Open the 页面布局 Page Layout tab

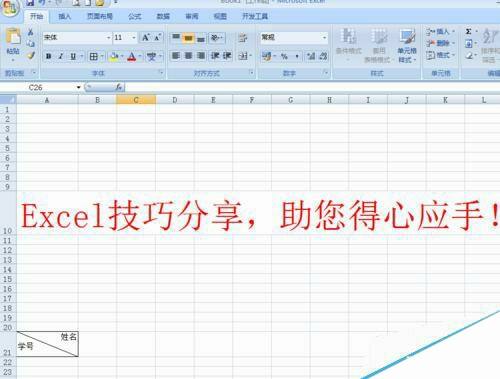pyautogui.click(x=100, y=16)
